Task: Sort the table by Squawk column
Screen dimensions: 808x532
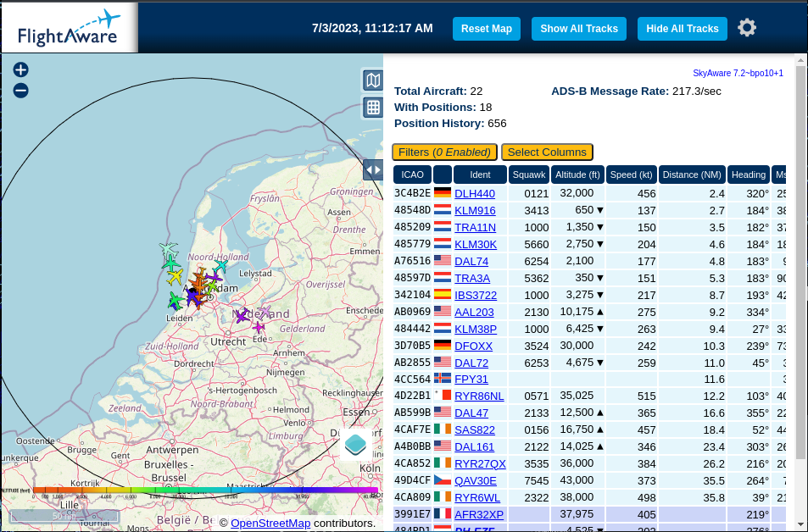Action: click(x=529, y=175)
